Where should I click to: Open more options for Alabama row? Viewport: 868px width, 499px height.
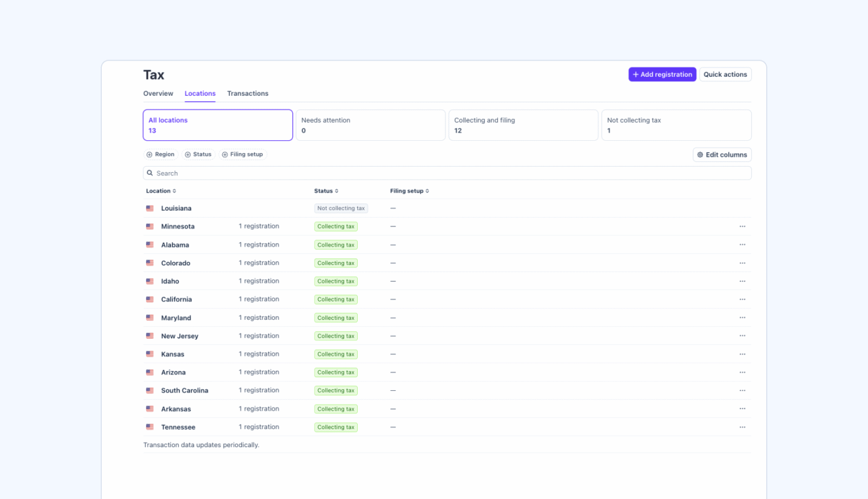pyautogui.click(x=742, y=245)
